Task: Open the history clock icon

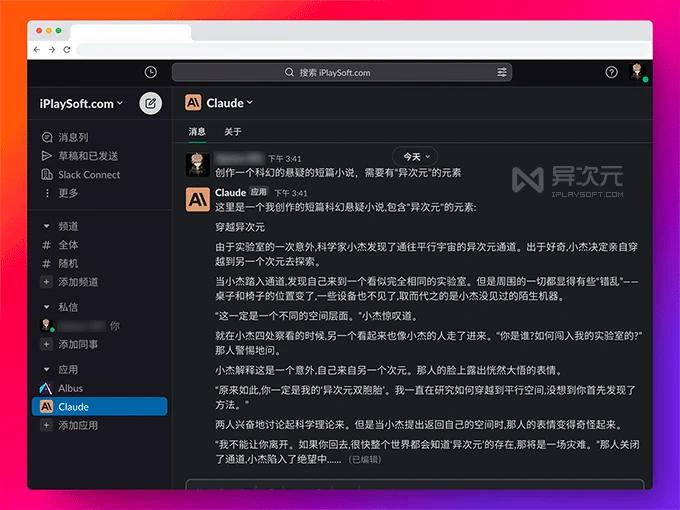Action: pos(150,72)
